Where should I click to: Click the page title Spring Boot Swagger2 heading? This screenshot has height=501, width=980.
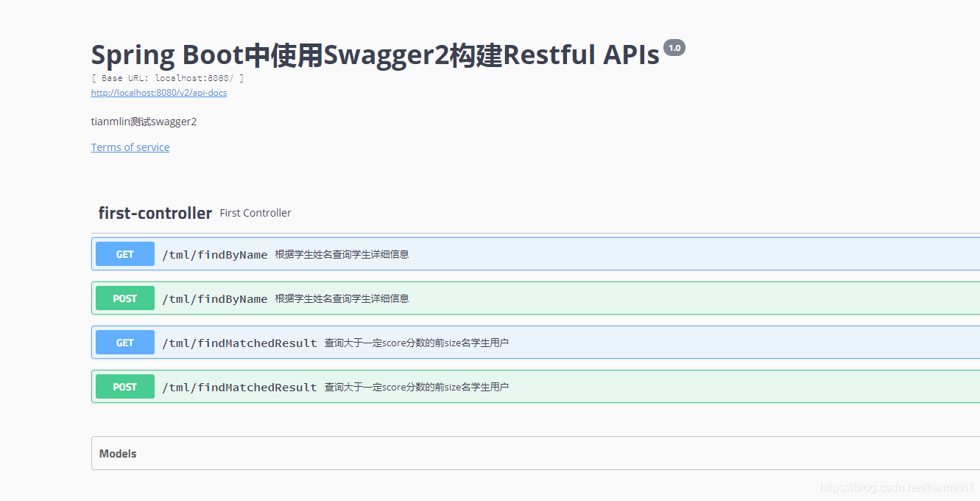coord(376,55)
